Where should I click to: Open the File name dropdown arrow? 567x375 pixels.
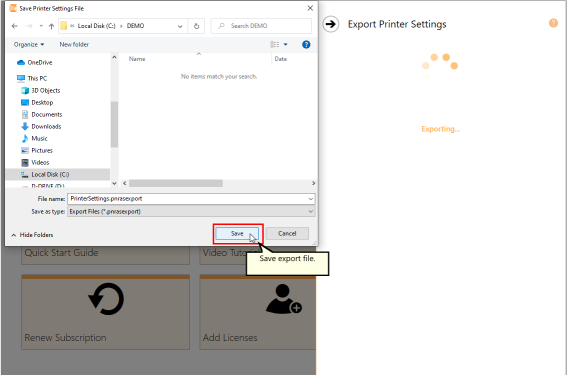pos(311,199)
